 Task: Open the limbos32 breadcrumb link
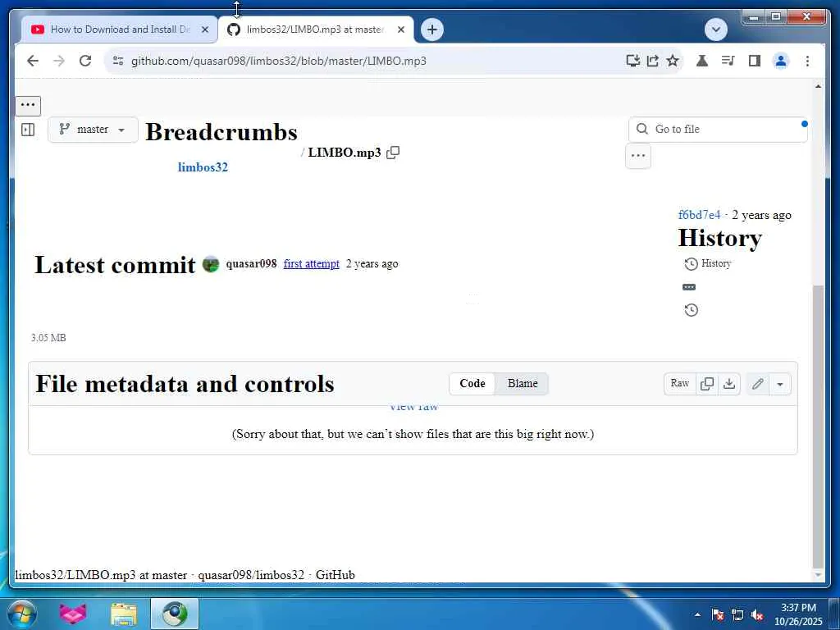click(203, 167)
